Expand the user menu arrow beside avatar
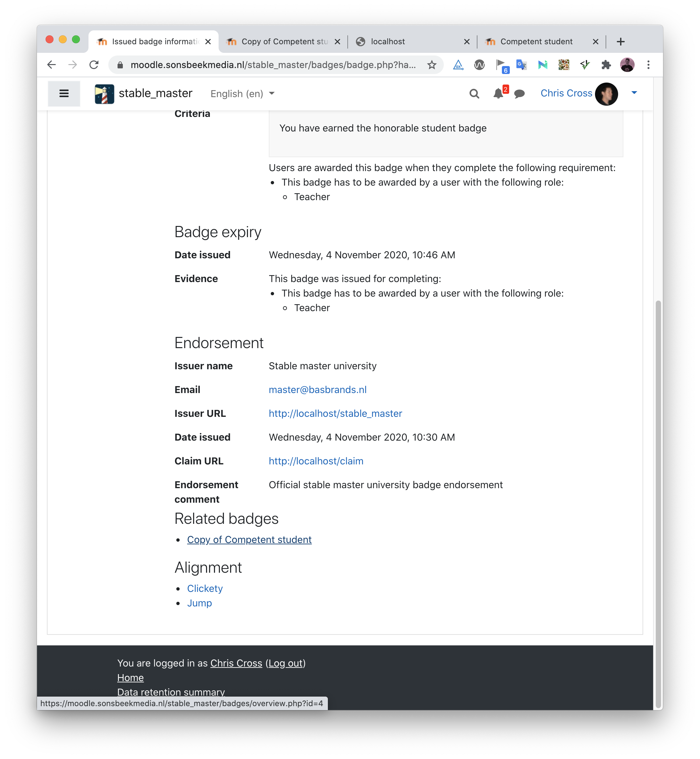Screen dimensions: 700x759 pyautogui.click(x=634, y=92)
